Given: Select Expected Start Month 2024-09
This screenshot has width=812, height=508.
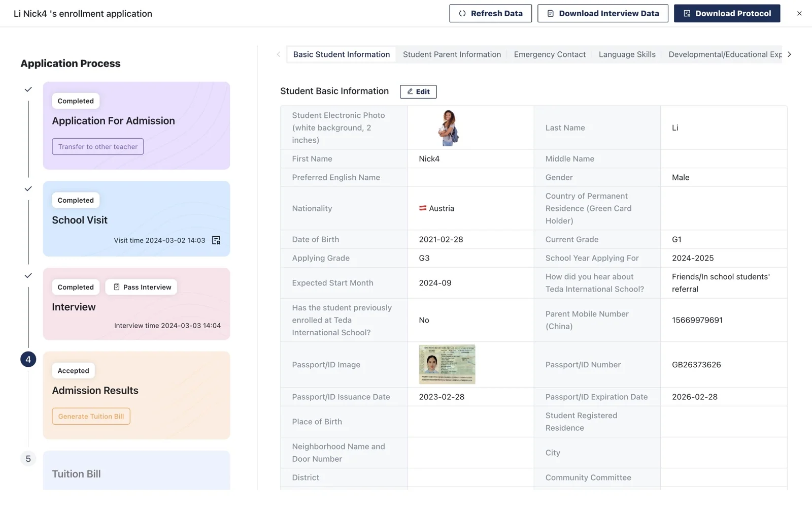Looking at the screenshot, I should tap(435, 283).
